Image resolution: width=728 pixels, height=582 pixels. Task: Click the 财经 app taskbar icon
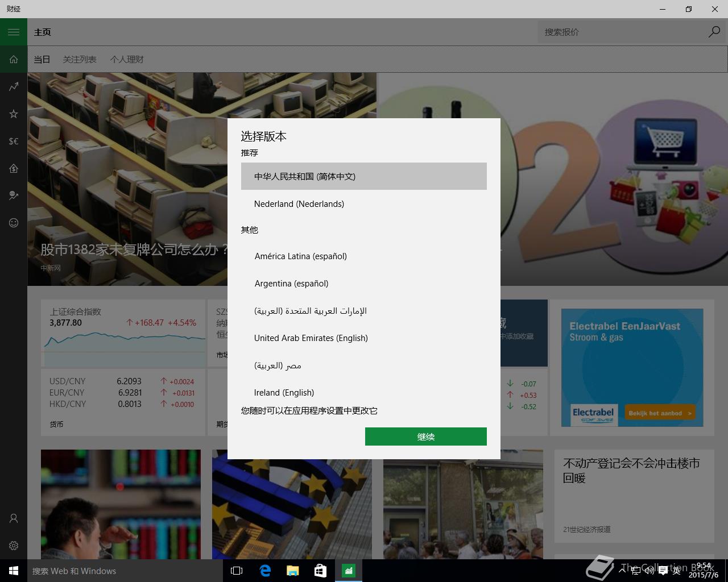pos(349,571)
